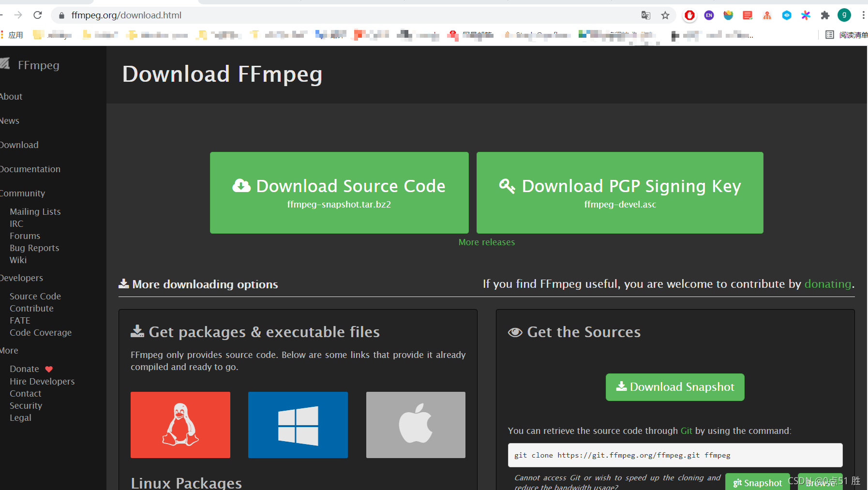868x490 pixels.
Task: Open the Code Coverage link
Action: tap(41, 332)
